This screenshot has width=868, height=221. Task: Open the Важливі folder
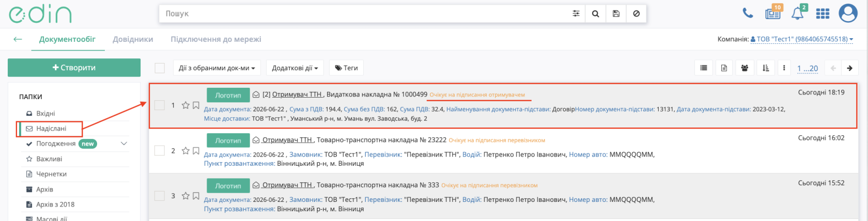[x=49, y=159]
